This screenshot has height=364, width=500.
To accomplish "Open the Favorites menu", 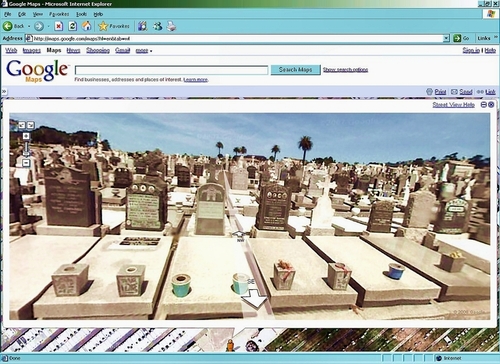I will tap(59, 14).
